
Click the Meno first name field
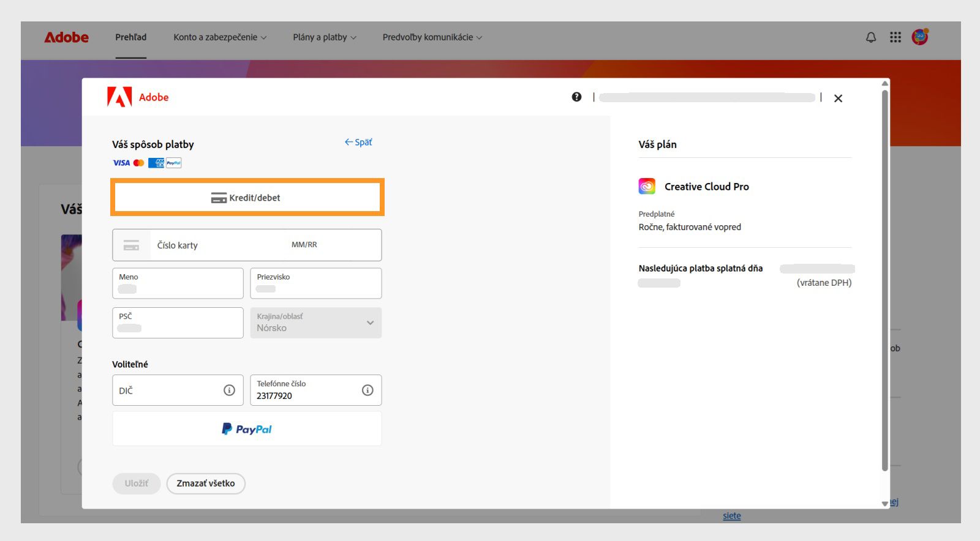pos(178,283)
